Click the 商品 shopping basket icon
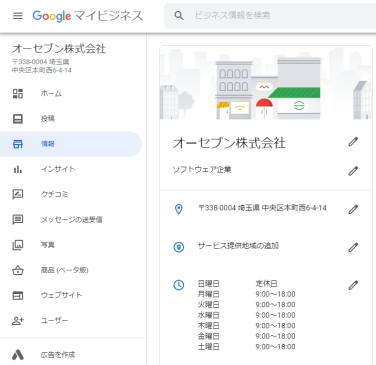This screenshot has width=376, height=365. 18,270
